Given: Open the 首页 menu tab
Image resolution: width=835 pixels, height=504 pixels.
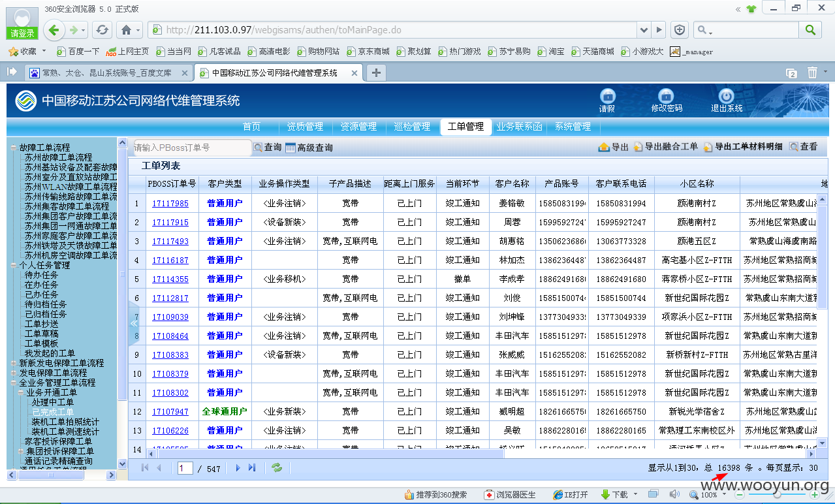Looking at the screenshot, I should coord(252,127).
